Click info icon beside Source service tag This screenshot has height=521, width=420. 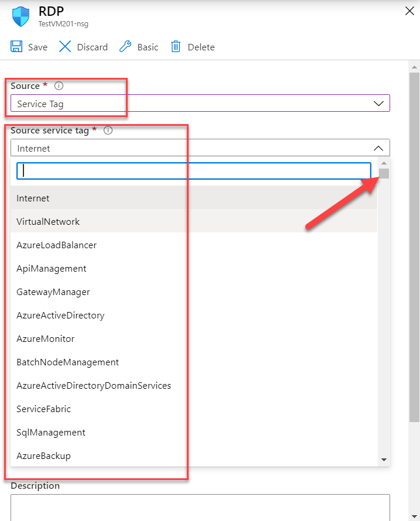click(108, 130)
